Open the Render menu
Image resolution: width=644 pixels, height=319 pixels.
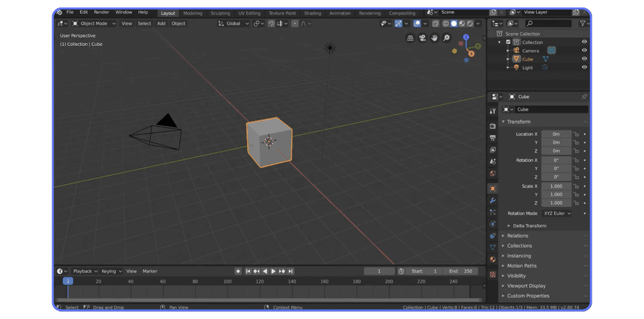tap(101, 13)
